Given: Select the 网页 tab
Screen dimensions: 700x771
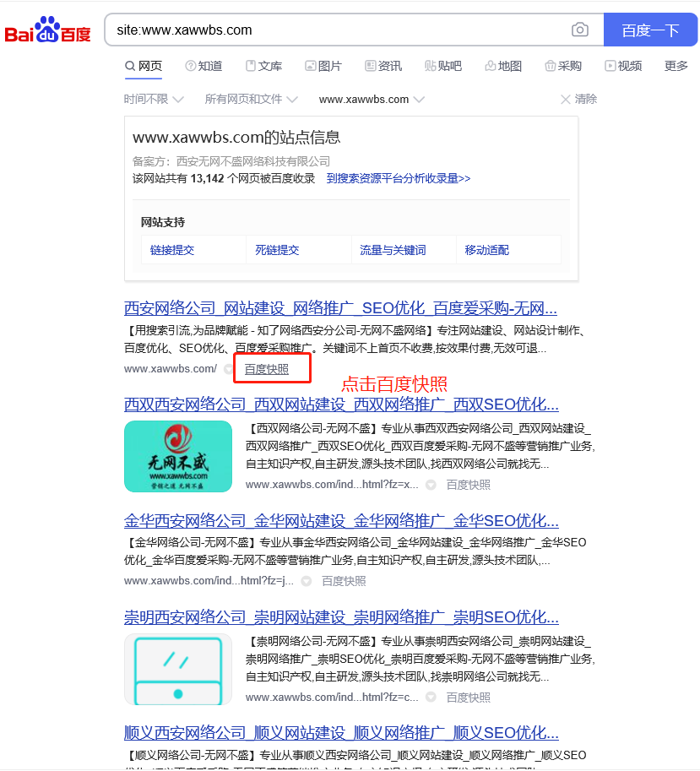Looking at the screenshot, I should click(144, 66).
